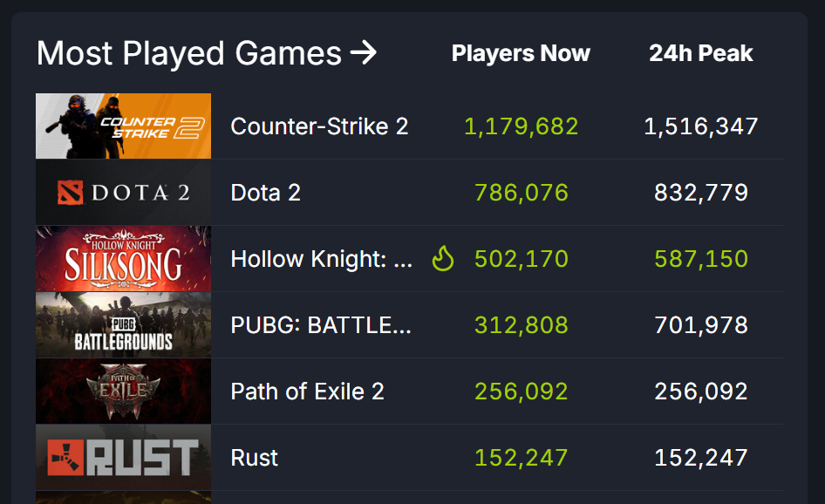Sort by the Players Now column header
This screenshot has width=825, height=504.
point(521,54)
